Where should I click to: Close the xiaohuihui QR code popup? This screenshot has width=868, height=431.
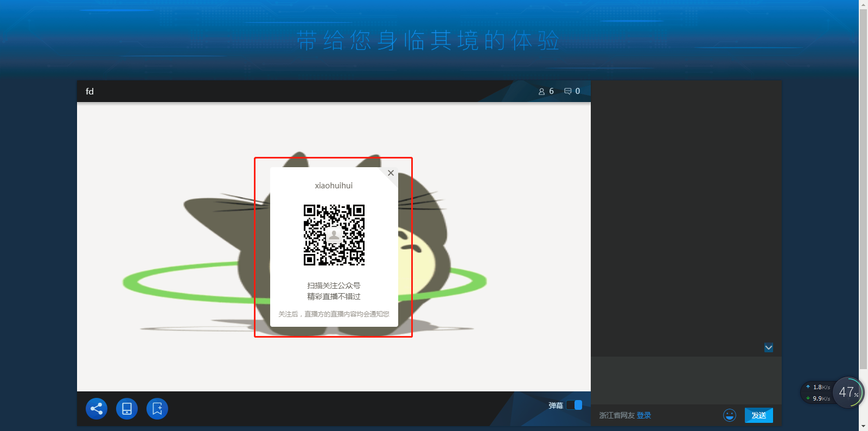(391, 173)
